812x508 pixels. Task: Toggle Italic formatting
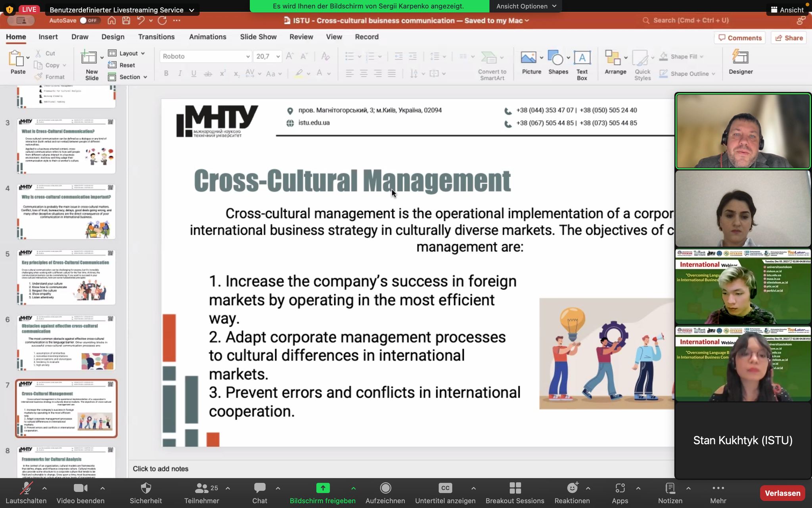pos(180,73)
